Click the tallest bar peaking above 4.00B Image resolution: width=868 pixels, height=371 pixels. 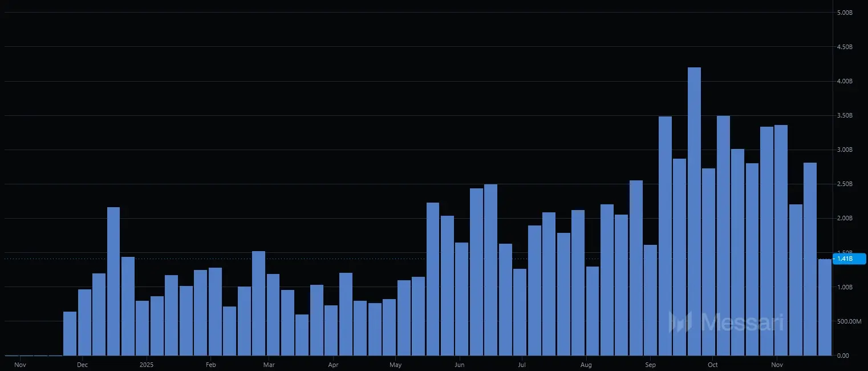tap(694, 211)
